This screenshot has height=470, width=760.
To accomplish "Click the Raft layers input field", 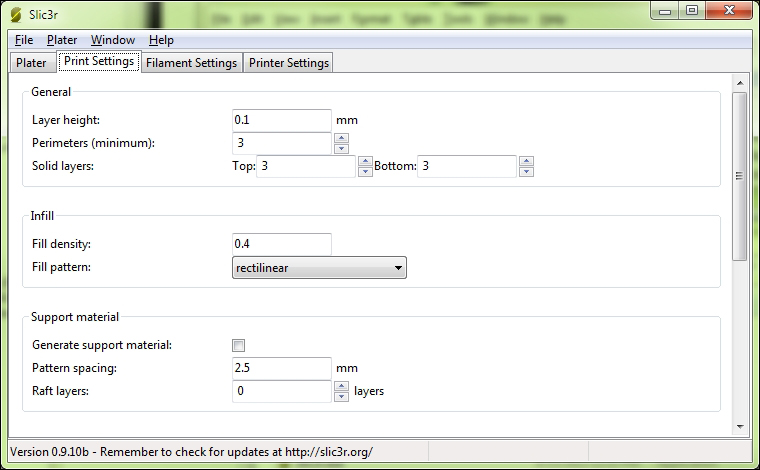I will (x=282, y=392).
